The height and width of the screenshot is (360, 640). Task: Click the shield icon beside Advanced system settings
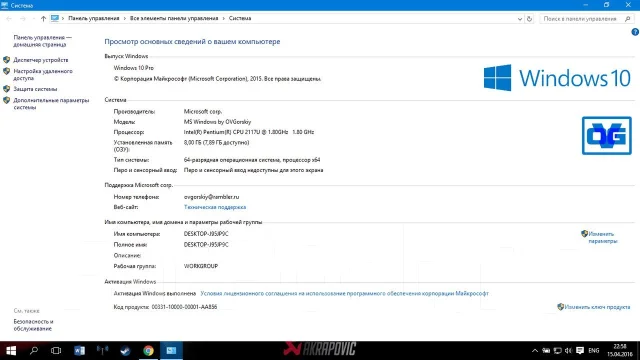tap(7, 100)
